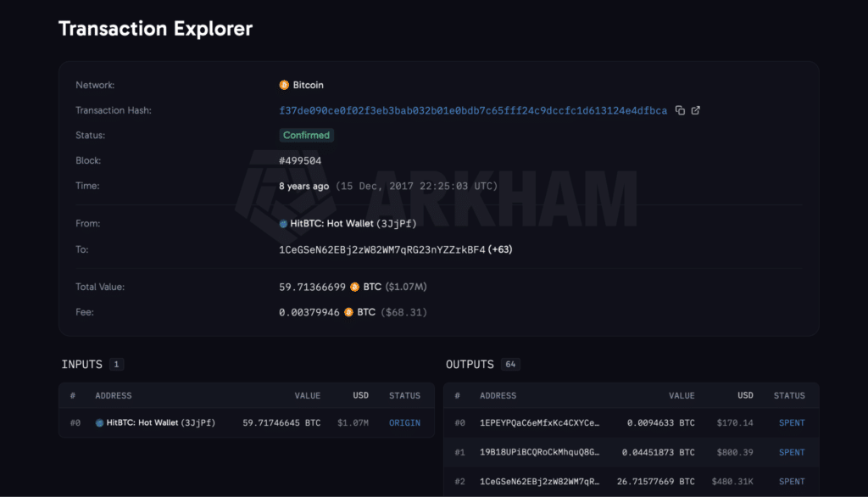Screen dimensions: 868x497
Task: Click the USD column header in Outputs table
Action: (745, 395)
